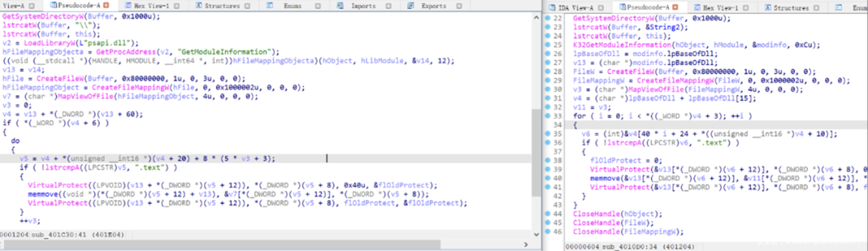This screenshot has height=251, width=868.
Task: Click the Hex View-1 tab icon in left pane
Action: pos(128,6)
